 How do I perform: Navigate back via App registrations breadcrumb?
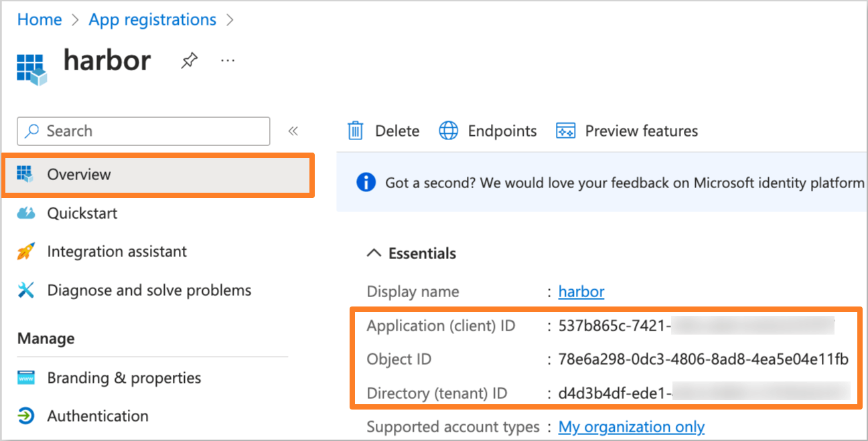[x=152, y=19]
